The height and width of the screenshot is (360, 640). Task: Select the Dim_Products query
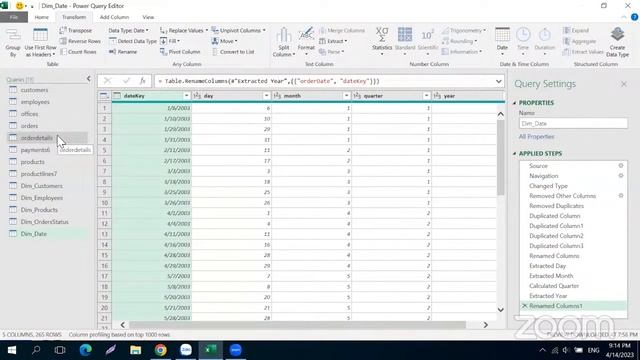(x=39, y=210)
